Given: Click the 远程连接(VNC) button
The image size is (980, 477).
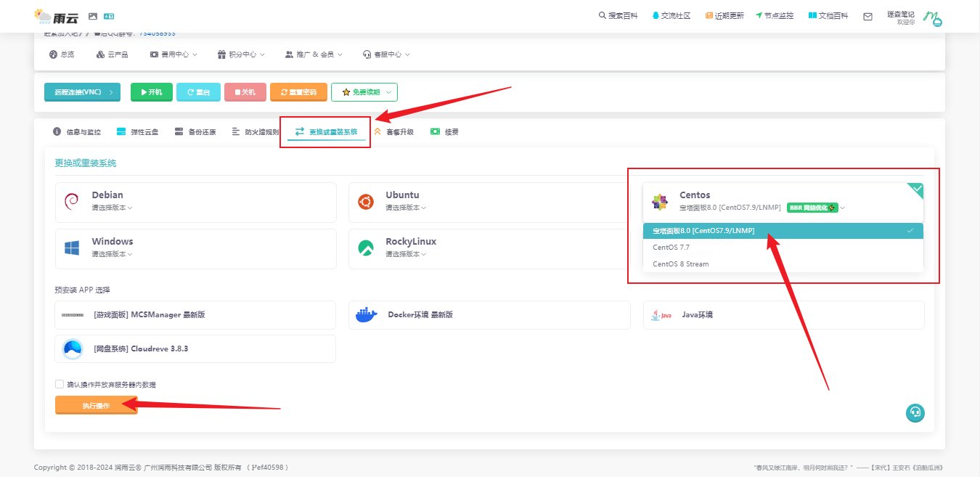Looking at the screenshot, I should point(82,92).
